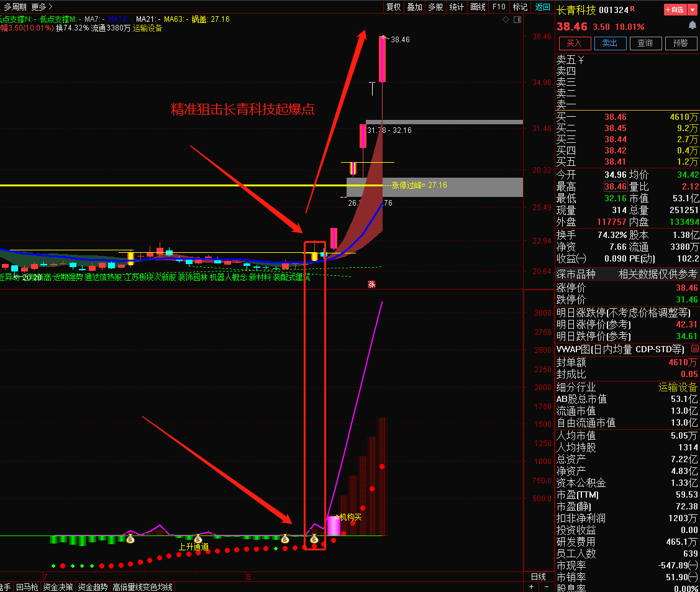
Task: Zoom out with the − button near 日线
Action: (547, 587)
